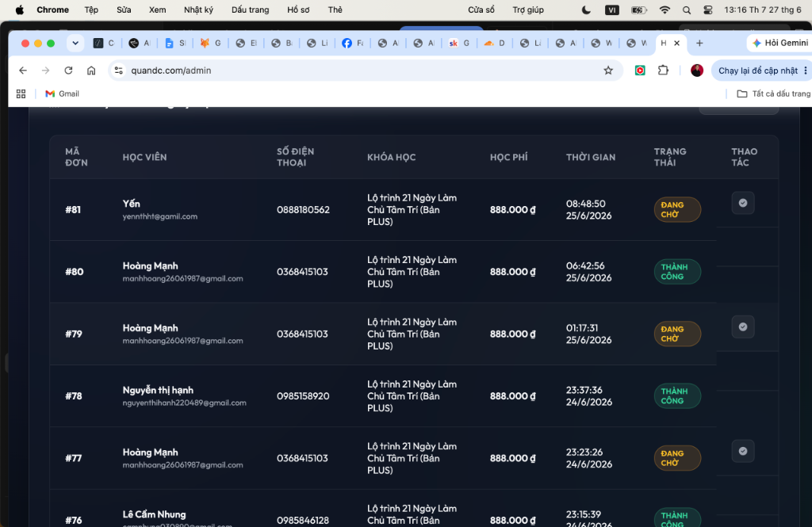Open the Tất cả dấu trang folder
Screen dimensions: 812x527
pos(774,94)
